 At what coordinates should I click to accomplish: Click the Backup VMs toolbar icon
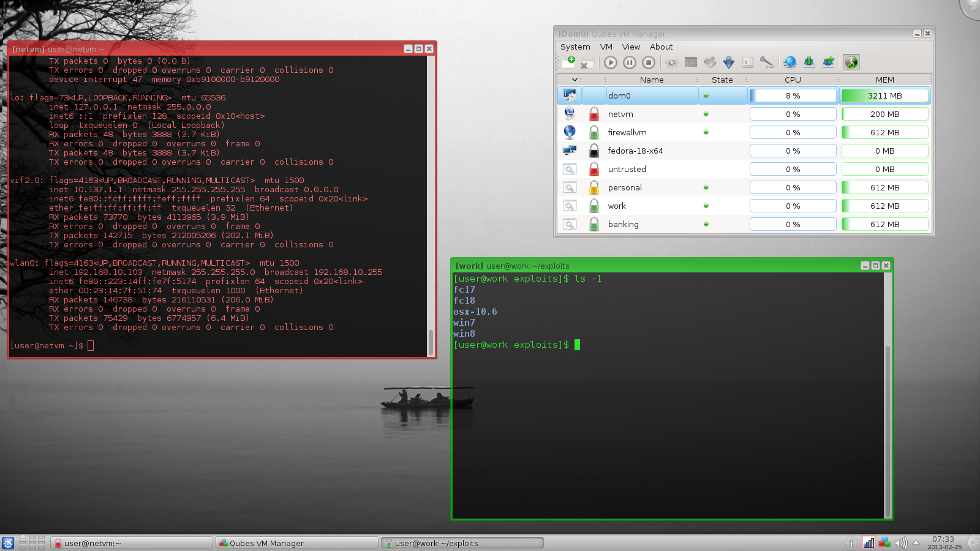809,62
